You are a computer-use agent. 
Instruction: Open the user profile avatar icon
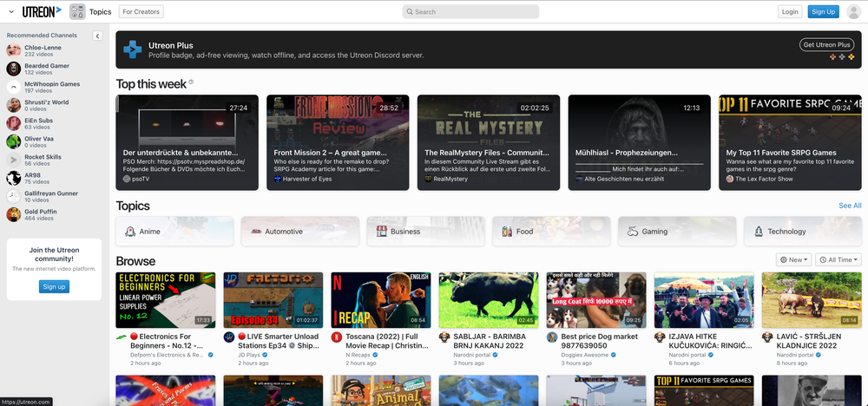pyautogui.click(x=853, y=11)
